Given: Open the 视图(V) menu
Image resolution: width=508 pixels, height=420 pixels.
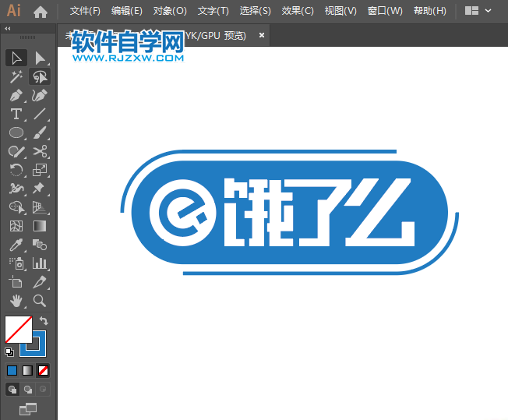Looking at the screenshot, I should tap(340, 12).
